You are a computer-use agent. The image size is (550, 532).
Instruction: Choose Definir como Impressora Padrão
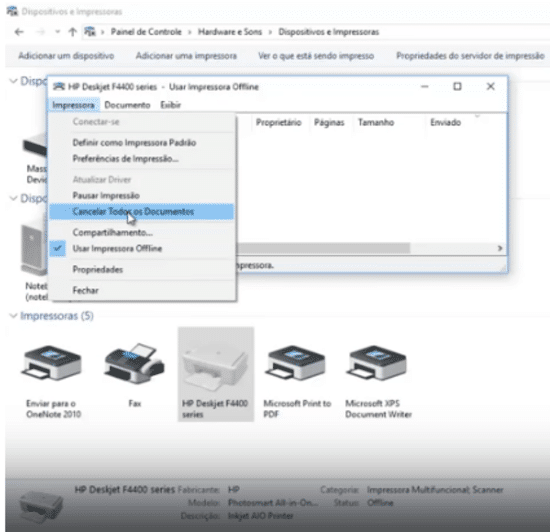coord(142,143)
